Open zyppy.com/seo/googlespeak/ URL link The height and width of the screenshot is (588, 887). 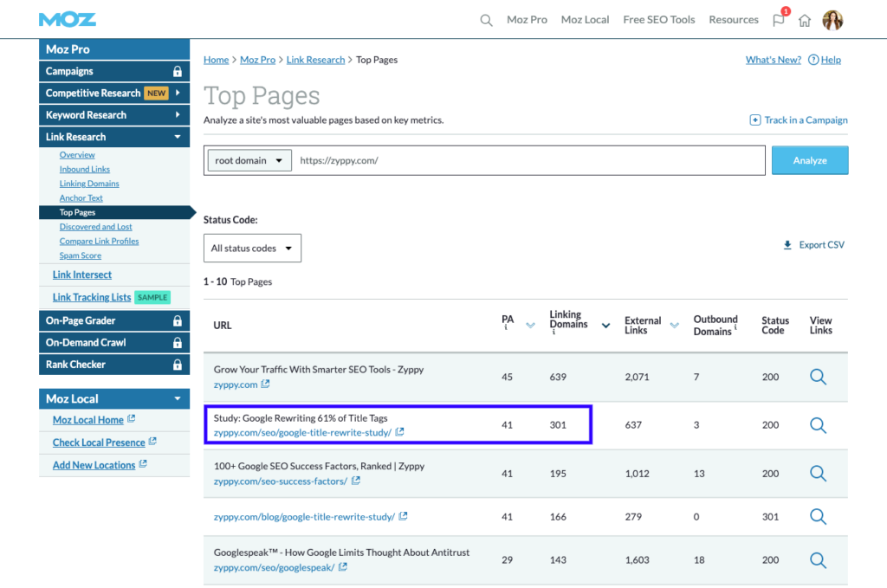tap(274, 567)
